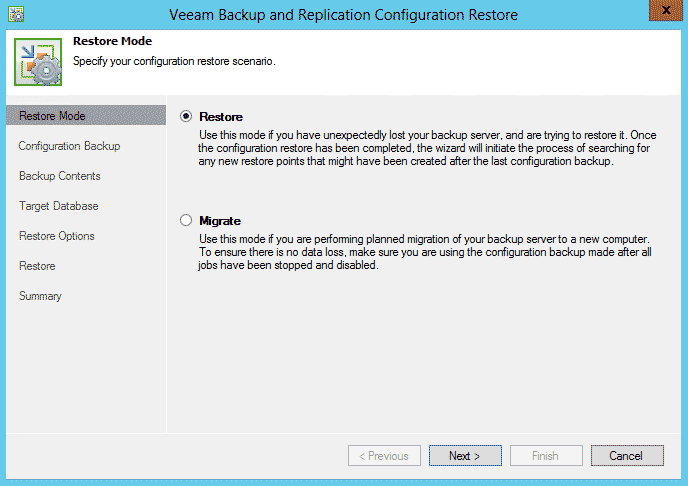Click the Restore mode description text
This screenshot has width=688, height=486.
427,148
